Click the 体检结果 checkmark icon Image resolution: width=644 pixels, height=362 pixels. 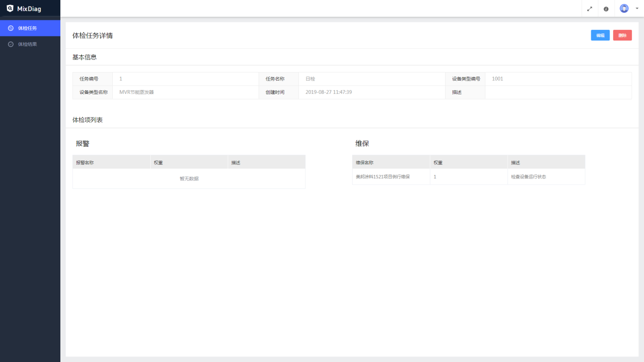(11, 44)
